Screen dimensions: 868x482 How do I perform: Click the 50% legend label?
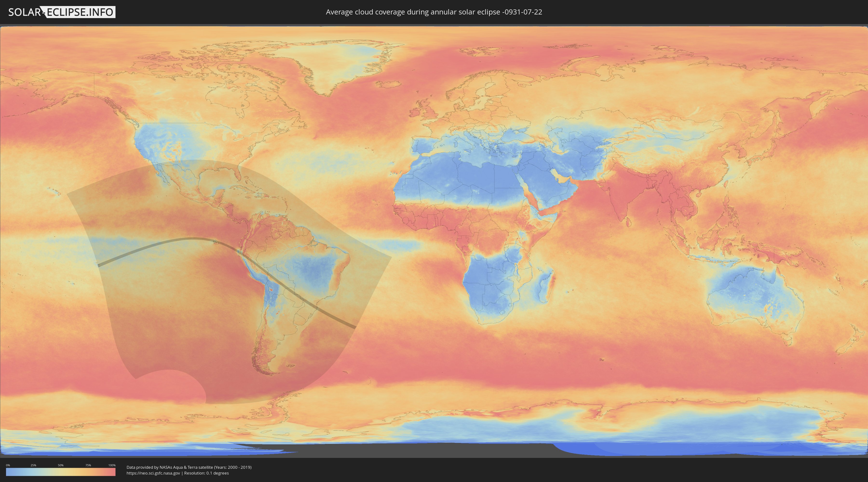point(61,465)
